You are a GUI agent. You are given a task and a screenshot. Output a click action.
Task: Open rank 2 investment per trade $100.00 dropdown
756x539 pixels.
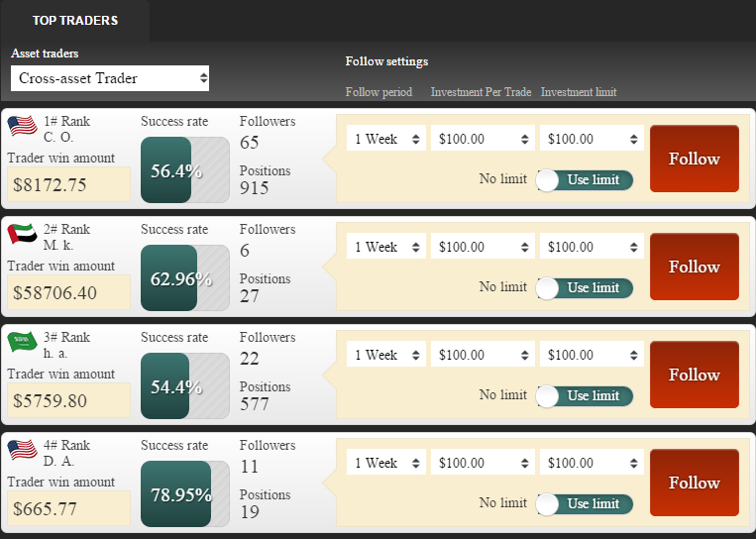click(x=483, y=247)
